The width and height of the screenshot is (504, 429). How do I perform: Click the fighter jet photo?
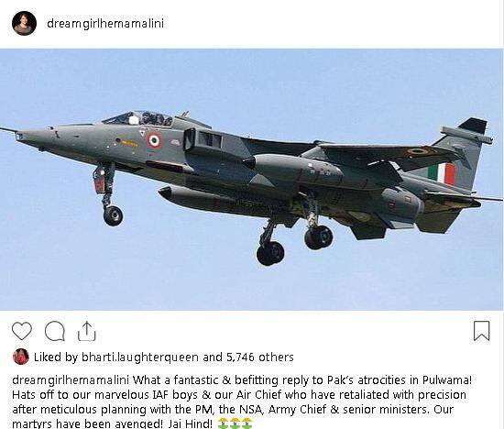pyautogui.click(x=251, y=180)
